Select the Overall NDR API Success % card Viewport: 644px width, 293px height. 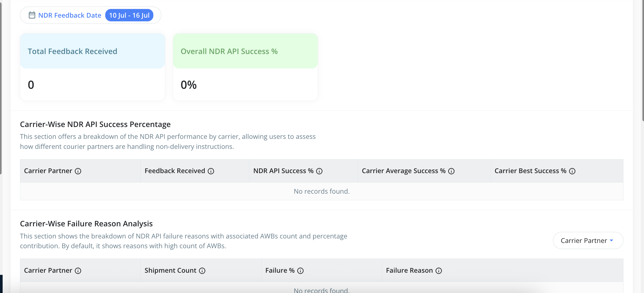[x=245, y=67]
